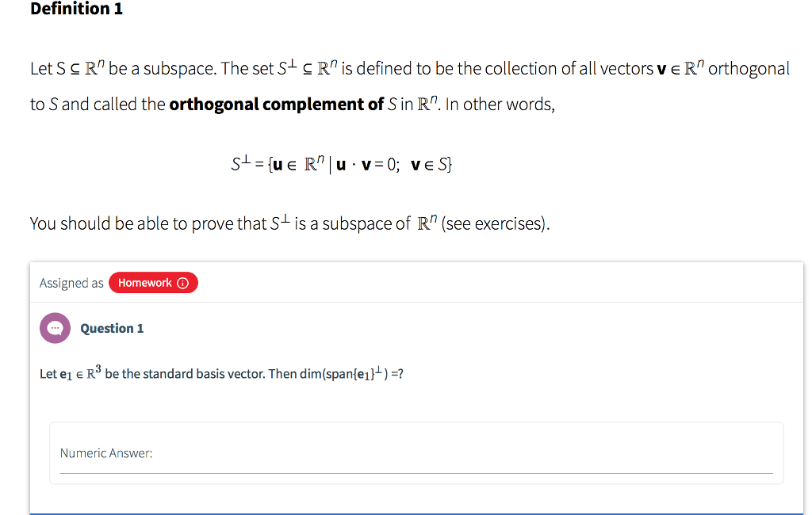
Task: Open the red Homework assignment badge
Action: coord(153,283)
